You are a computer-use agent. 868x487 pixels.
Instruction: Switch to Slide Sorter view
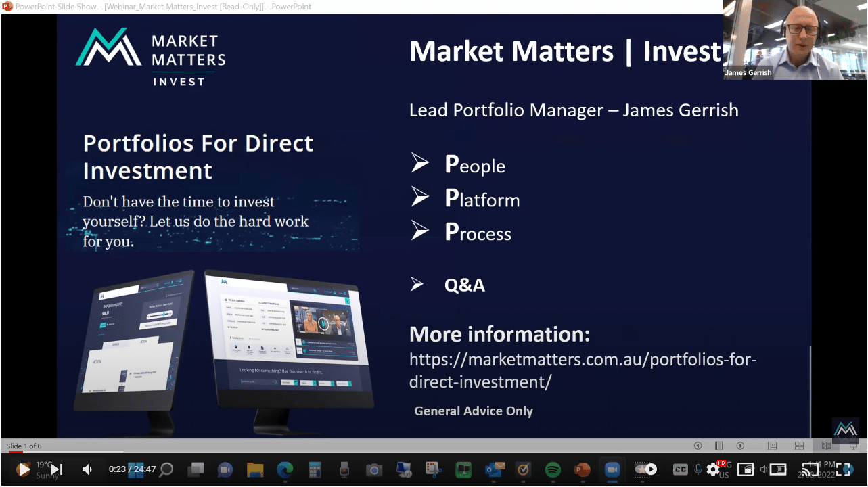pyautogui.click(x=799, y=446)
